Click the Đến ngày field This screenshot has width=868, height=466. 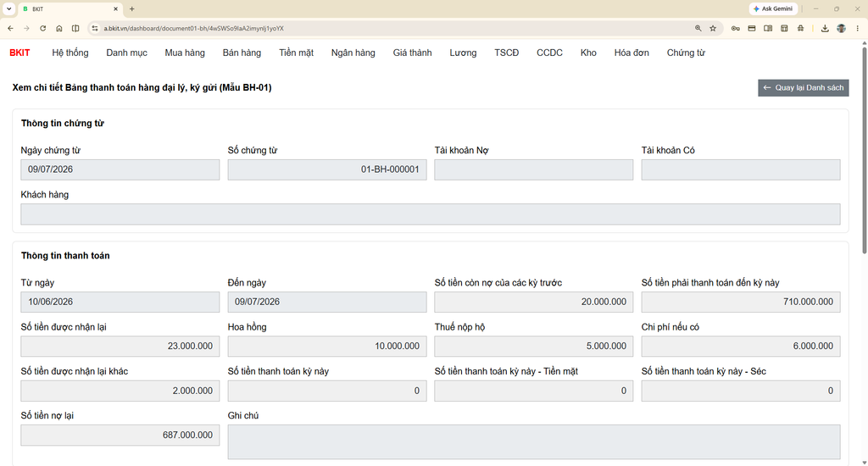(327, 302)
